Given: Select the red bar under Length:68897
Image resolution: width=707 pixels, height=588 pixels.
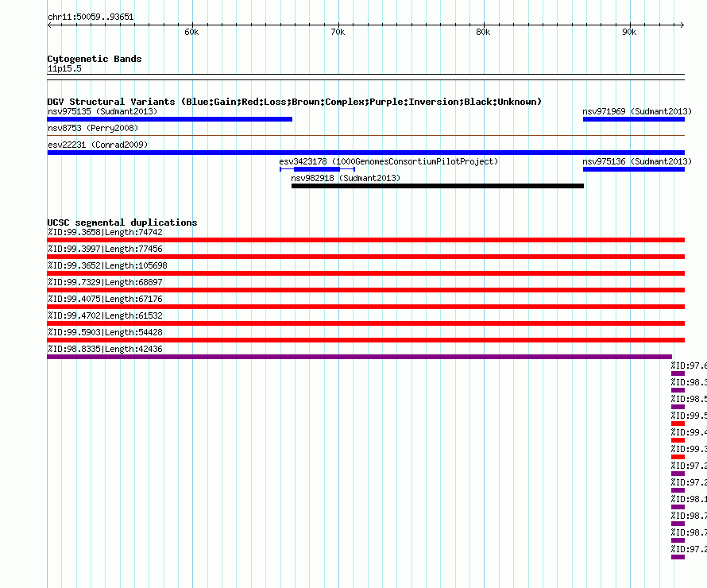Looking at the screenshot, I should [365, 290].
